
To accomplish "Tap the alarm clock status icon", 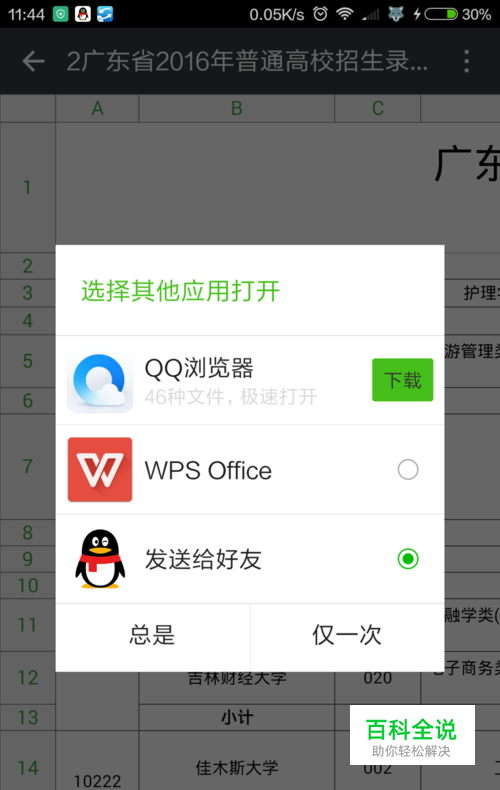I will tap(321, 14).
